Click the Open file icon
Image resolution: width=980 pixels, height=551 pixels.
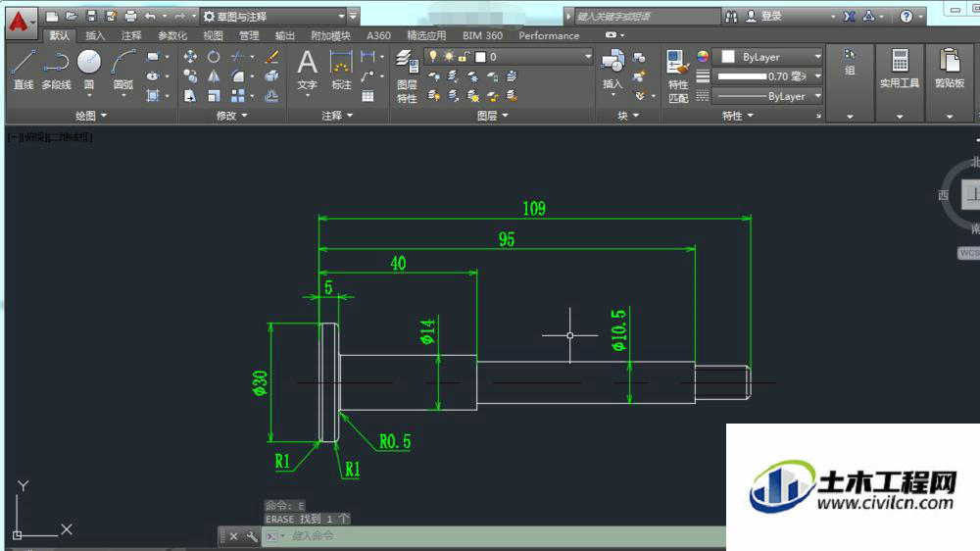point(72,16)
